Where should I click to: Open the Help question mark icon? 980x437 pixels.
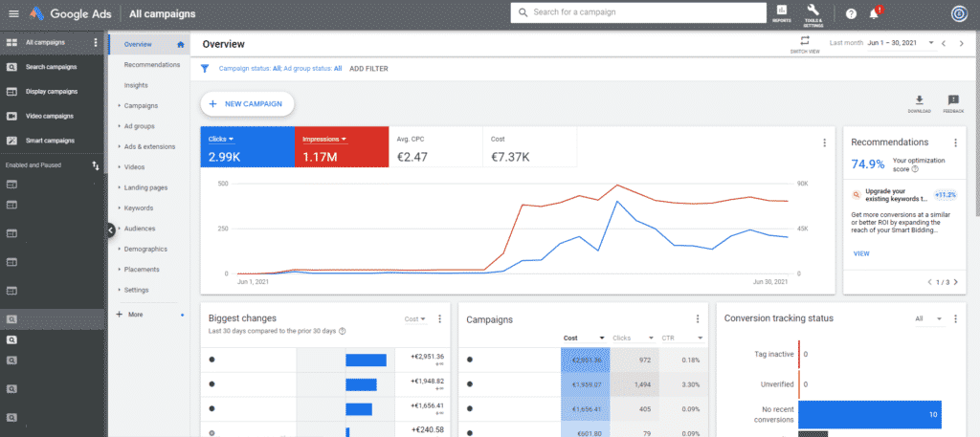851,13
